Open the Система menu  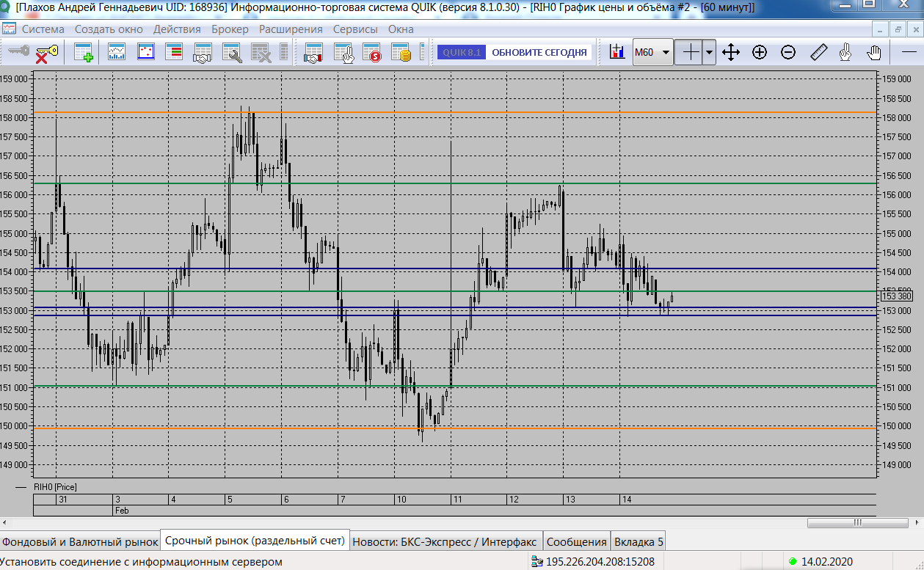43,29
